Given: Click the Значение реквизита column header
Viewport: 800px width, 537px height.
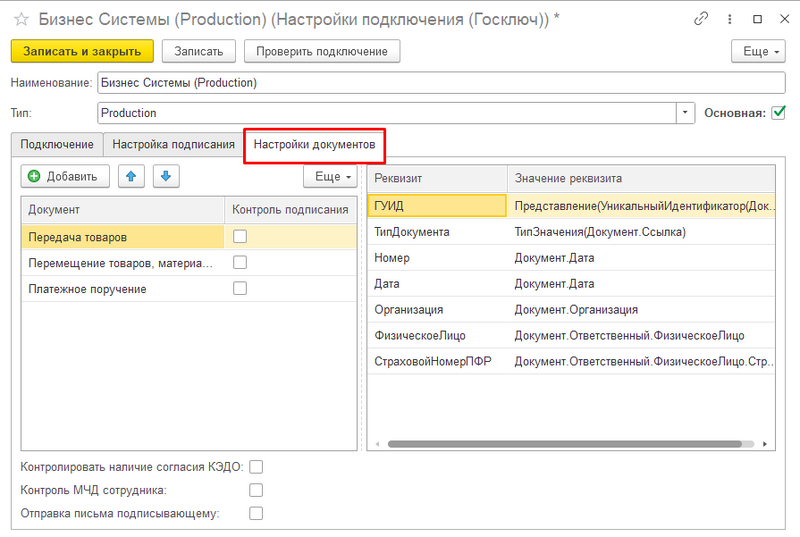Looking at the screenshot, I should [x=641, y=178].
